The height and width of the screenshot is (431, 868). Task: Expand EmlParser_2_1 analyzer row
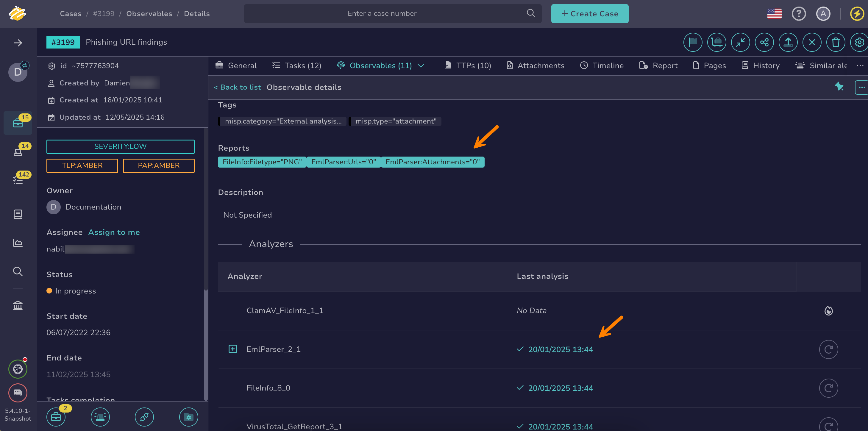pyautogui.click(x=232, y=349)
